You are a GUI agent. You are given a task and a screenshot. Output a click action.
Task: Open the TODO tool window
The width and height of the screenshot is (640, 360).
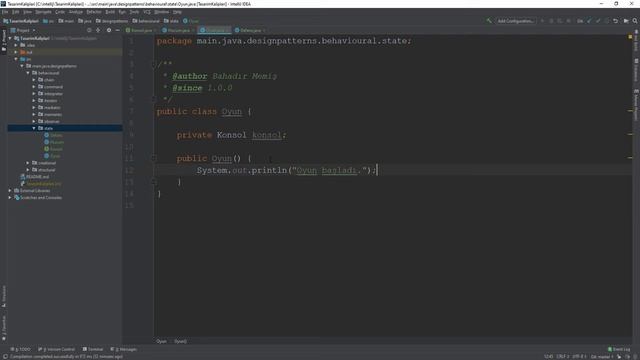[x=20, y=349]
